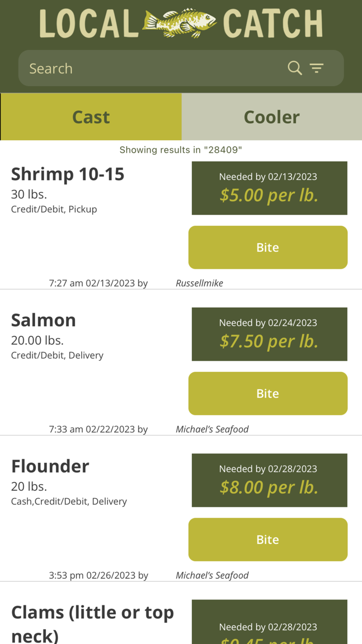Open the filter icon beside search
362x644 pixels.
(x=317, y=68)
